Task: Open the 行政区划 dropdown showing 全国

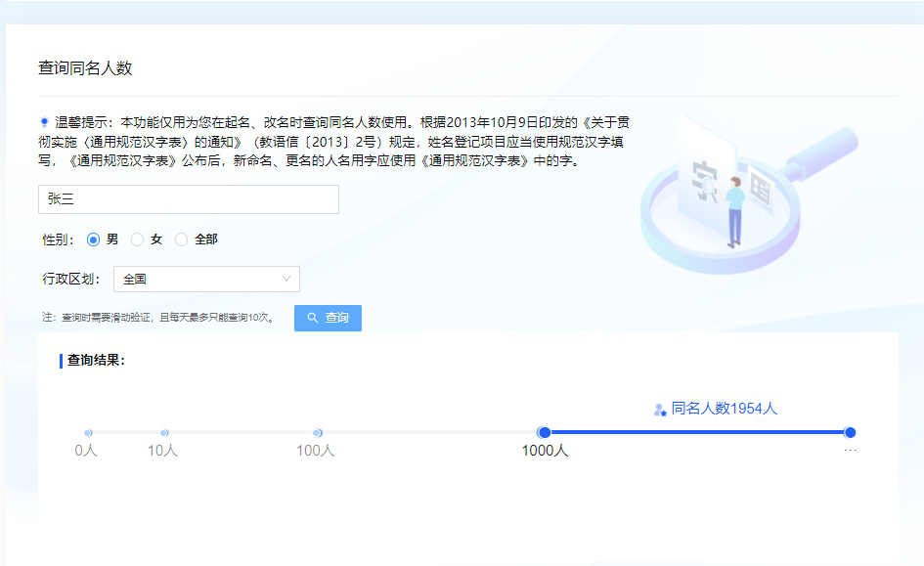Action: 206,279
